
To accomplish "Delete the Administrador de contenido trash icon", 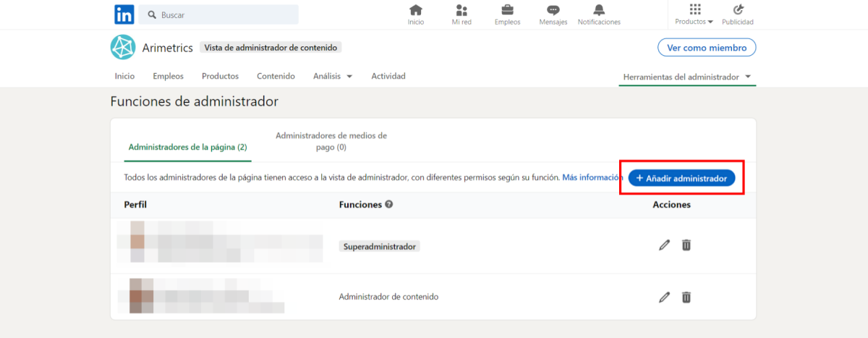I will coord(686,297).
